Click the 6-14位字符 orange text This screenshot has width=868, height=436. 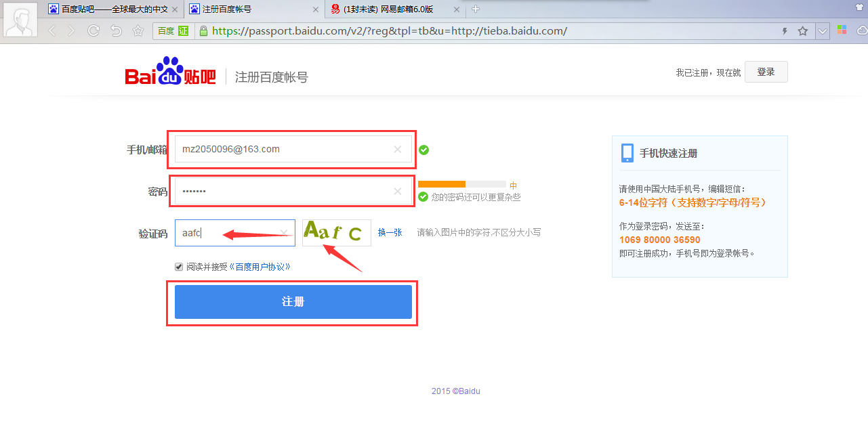pos(693,202)
